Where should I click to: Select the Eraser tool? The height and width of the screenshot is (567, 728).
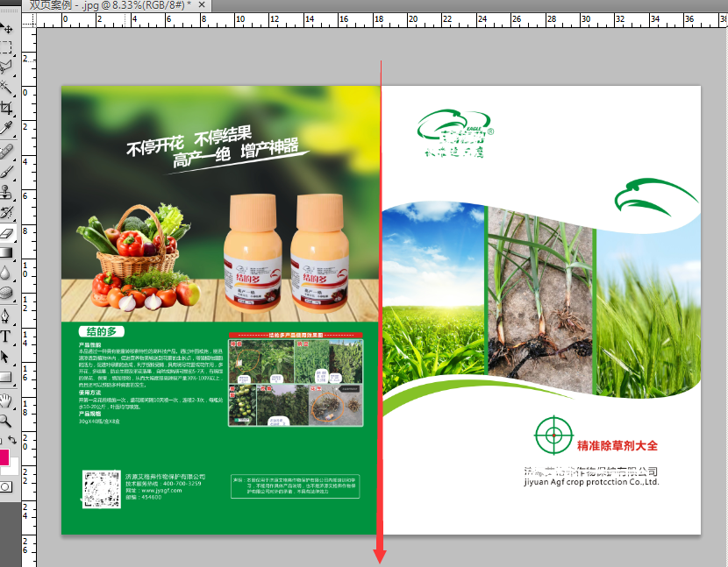pos(6,233)
